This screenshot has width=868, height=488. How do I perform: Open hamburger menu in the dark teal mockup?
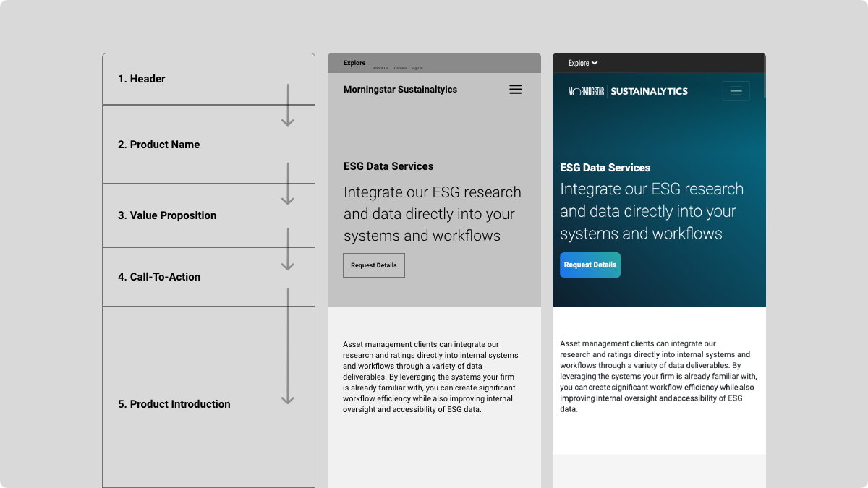736,91
